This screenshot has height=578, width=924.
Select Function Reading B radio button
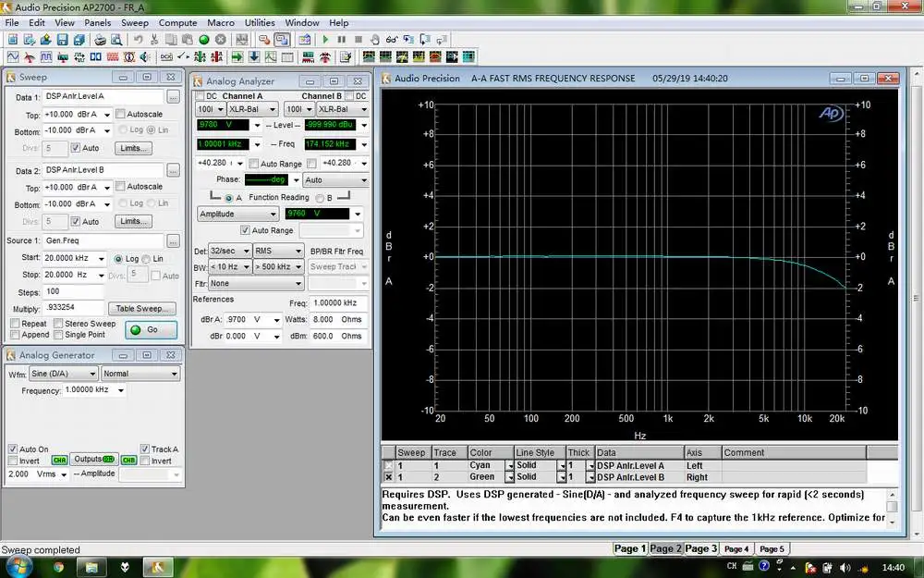[320, 198]
